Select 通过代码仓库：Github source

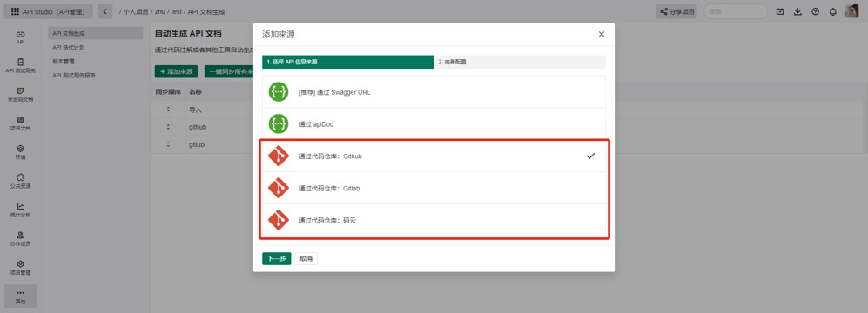coord(434,156)
